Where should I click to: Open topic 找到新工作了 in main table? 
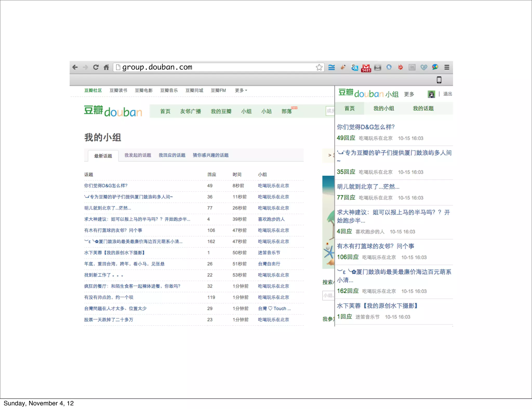coord(104,275)
